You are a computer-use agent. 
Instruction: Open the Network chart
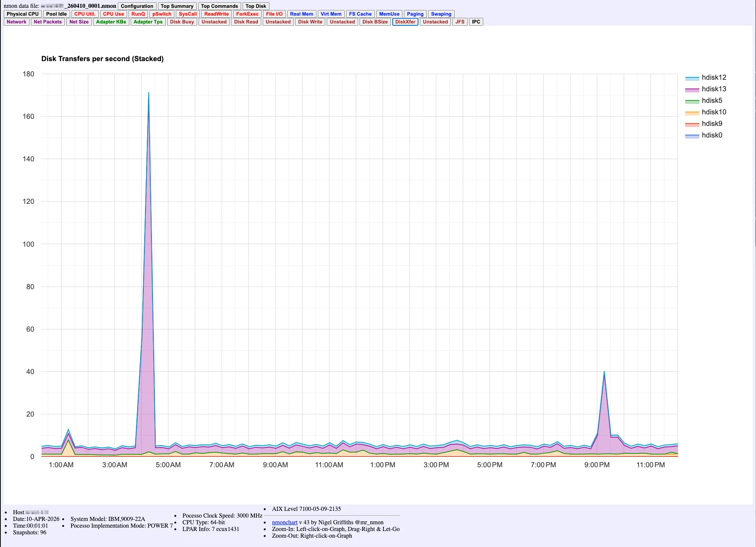16,22
